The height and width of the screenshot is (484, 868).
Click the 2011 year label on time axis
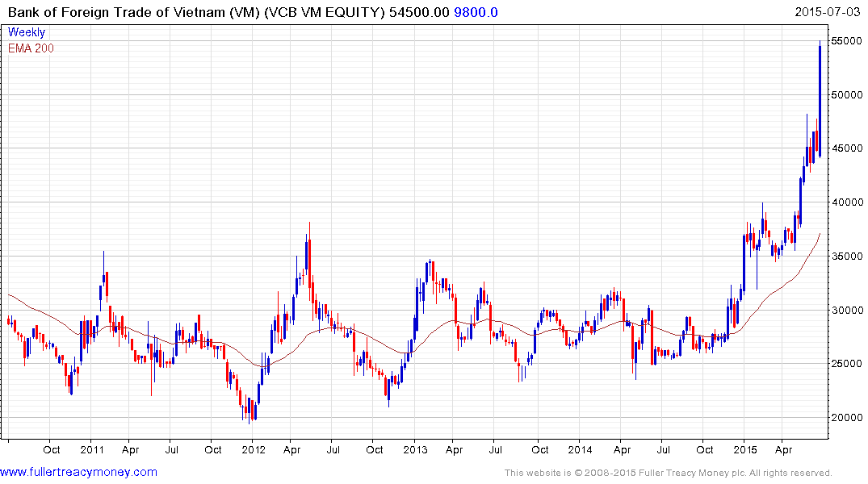point(92,449)
